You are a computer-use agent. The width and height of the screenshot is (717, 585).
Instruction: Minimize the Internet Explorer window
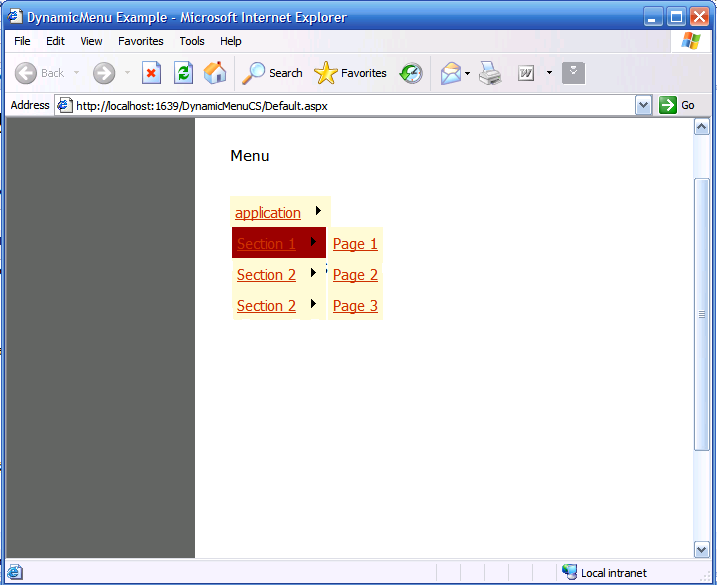tap(653, 17)
